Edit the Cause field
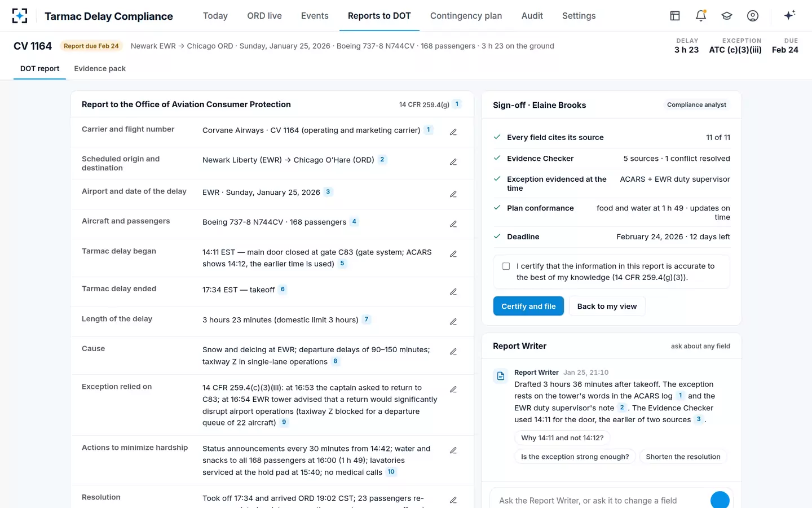Viewport: 812px width, 508px height. click(x=453, y=352)
